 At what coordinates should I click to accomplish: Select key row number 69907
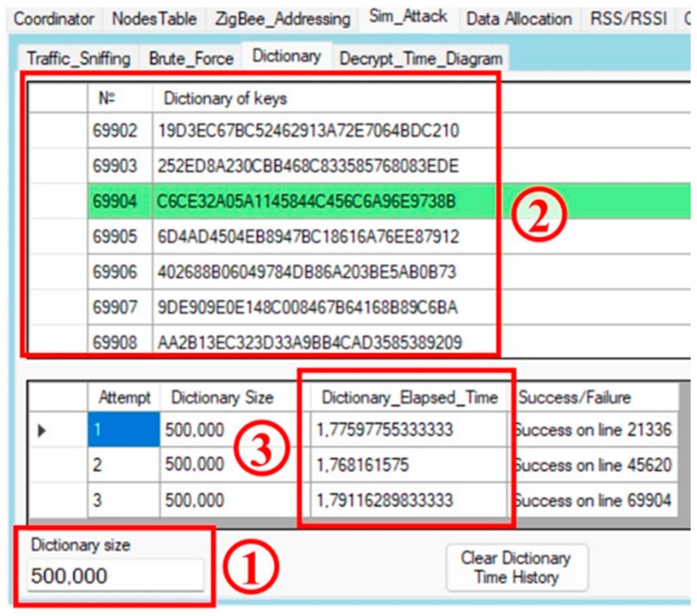click(x=115, y=307)
